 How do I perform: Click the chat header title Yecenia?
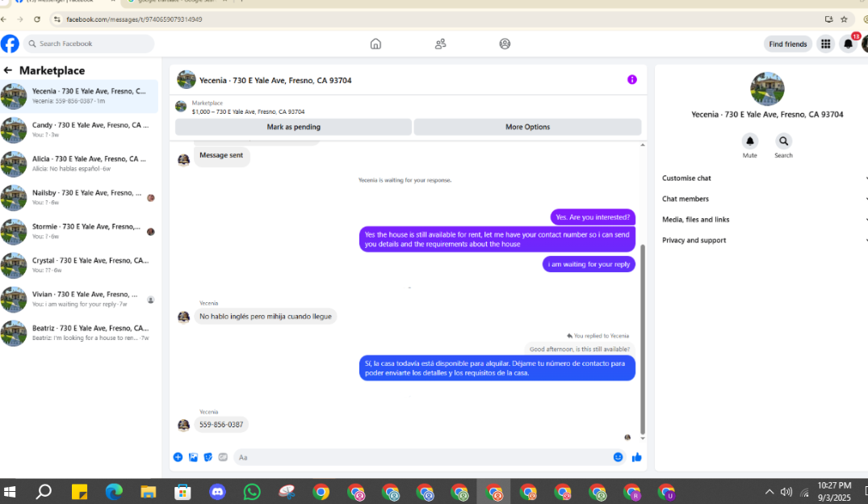point(275,80)
